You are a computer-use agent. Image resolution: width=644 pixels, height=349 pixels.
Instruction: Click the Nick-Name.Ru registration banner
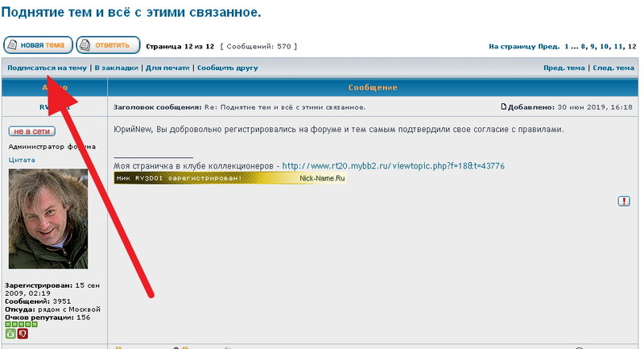coord(230,178)
